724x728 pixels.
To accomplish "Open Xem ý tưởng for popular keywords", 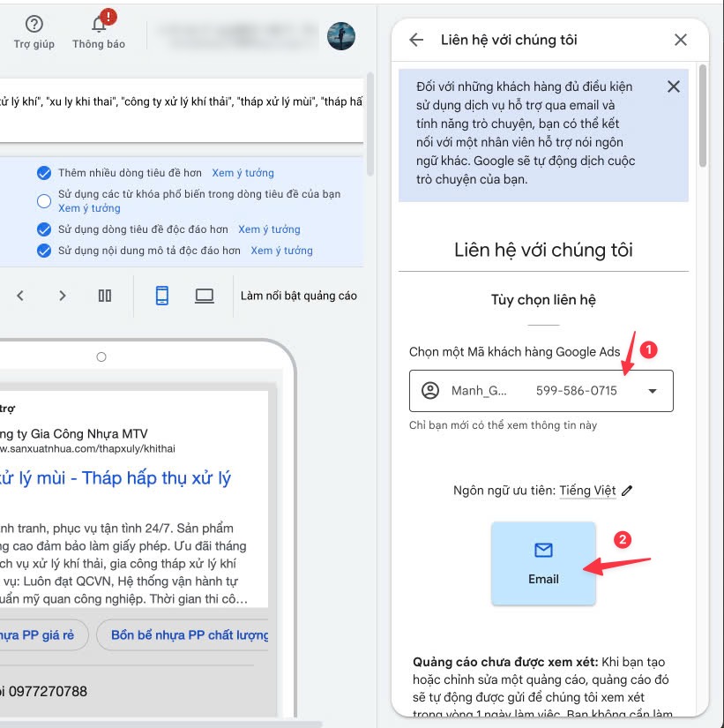I will [89, 208].
